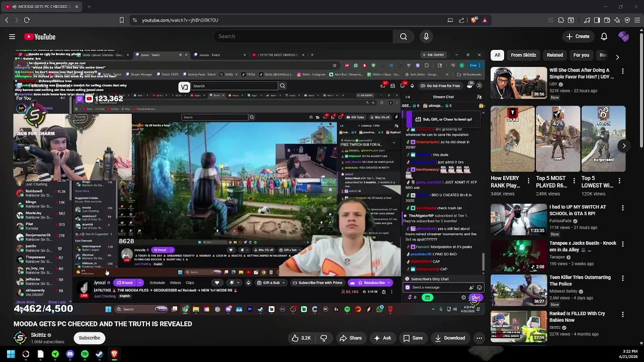644x362 pixels.
Task: Go back using the browser back arrow
Action: click(x=7, y=20)
